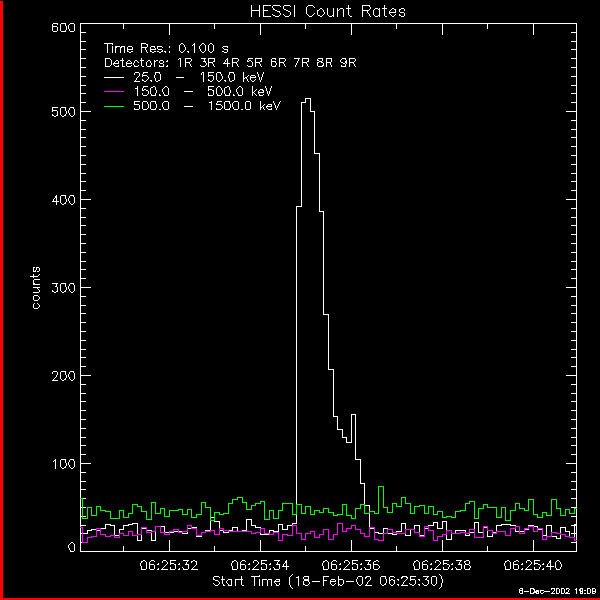Image resolution: width=600 pixels, height=600 pixels.
Task: Click the Start Time axis title
Action: click(328, 581)
